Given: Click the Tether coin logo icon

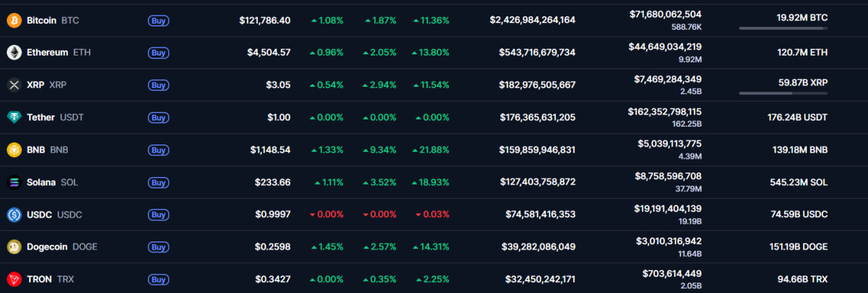Looking at the screenshot, I should tap(14, 117).
